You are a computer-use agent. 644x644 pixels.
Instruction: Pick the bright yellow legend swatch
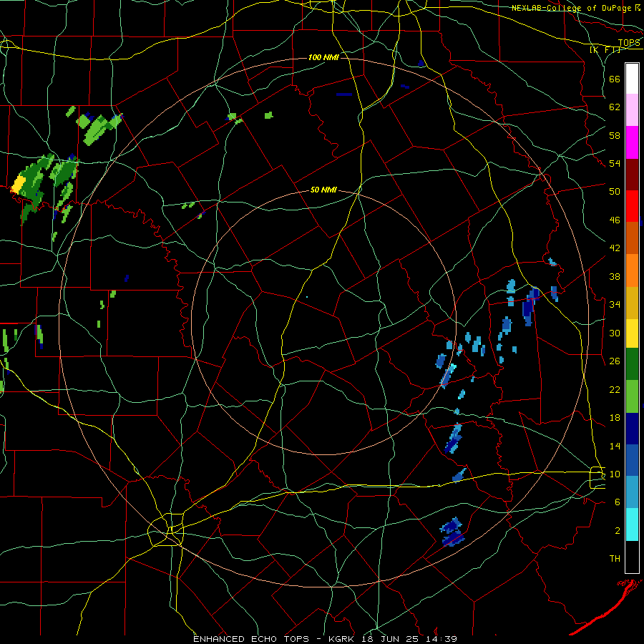click(x=632, y=333)
